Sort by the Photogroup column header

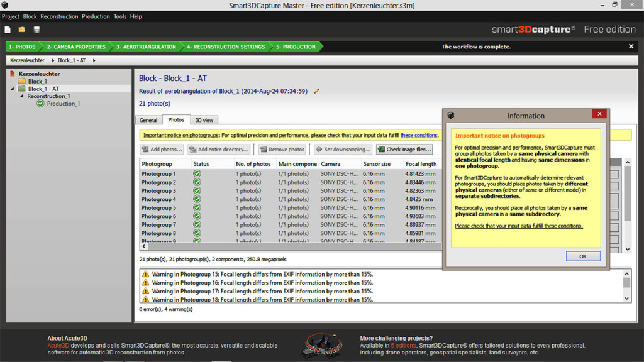tap(165, 164)
